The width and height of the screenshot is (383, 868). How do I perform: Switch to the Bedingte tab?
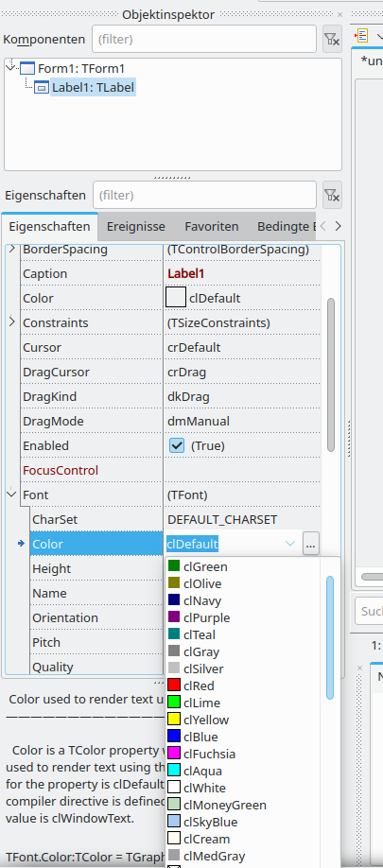click(286, 226)
